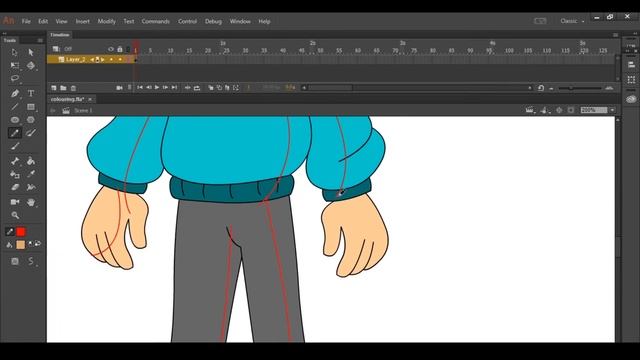Open pencil Smooth mode option
The height and width of the screenshot is (360, 640).
click(31, 261)
